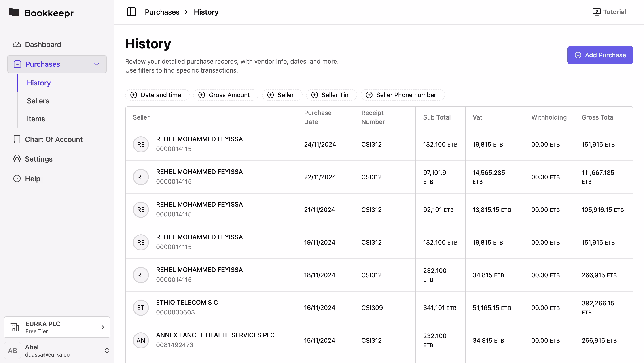Open the Abel user account menu
Viewport: 644px width, 363px height.
[107, 350]
